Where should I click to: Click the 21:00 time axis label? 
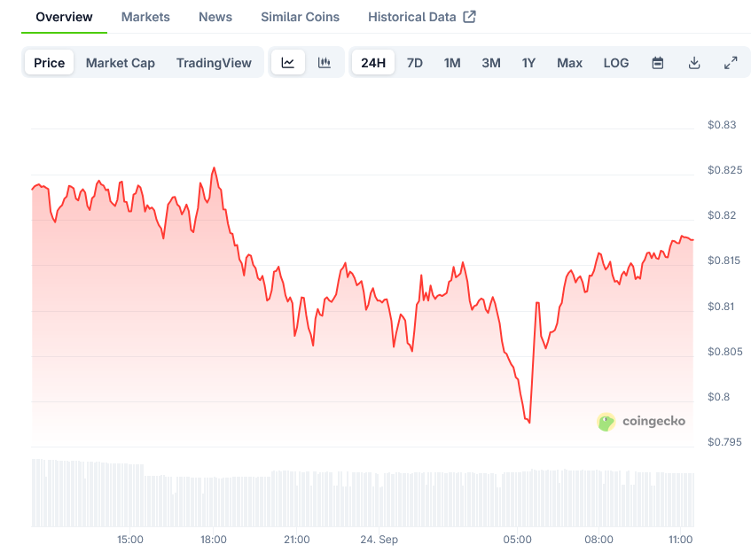(x=297, y=540)
